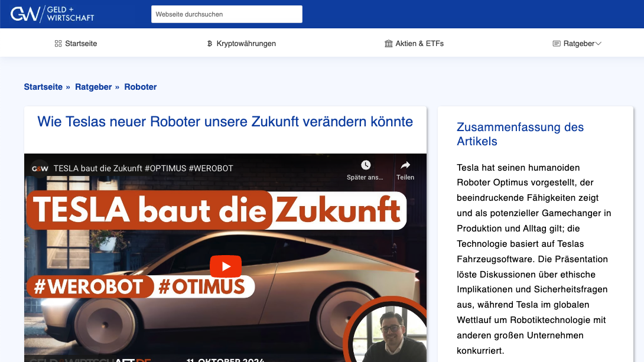Image resolution: width=644 pixels, height=362 pixels.
Task: Open the Ratgeber breadcrumb link
Action: point(93,87)
